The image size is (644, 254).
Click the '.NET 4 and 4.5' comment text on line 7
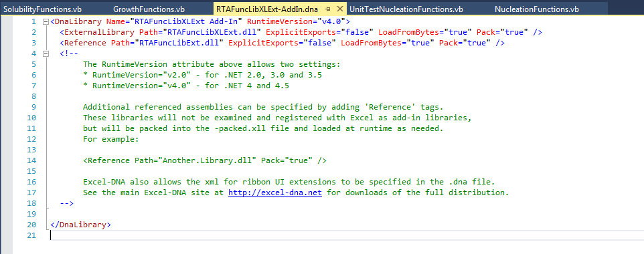coord(256,86)
